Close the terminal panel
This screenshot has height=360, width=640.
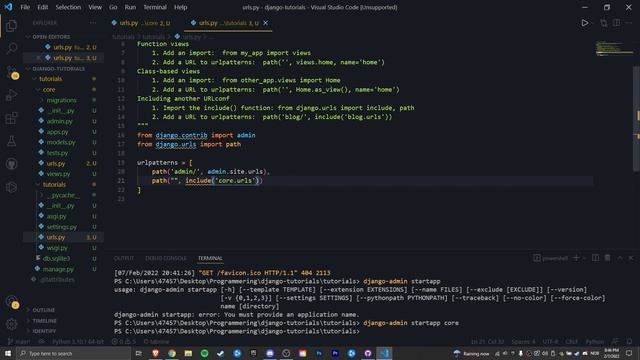coord(631,258)
